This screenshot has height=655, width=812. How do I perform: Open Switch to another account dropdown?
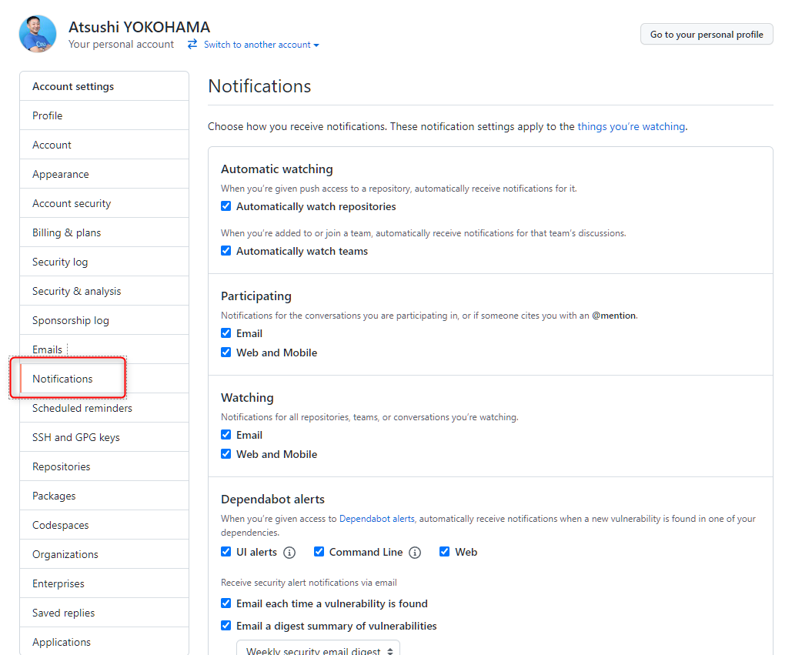(262, 45)
